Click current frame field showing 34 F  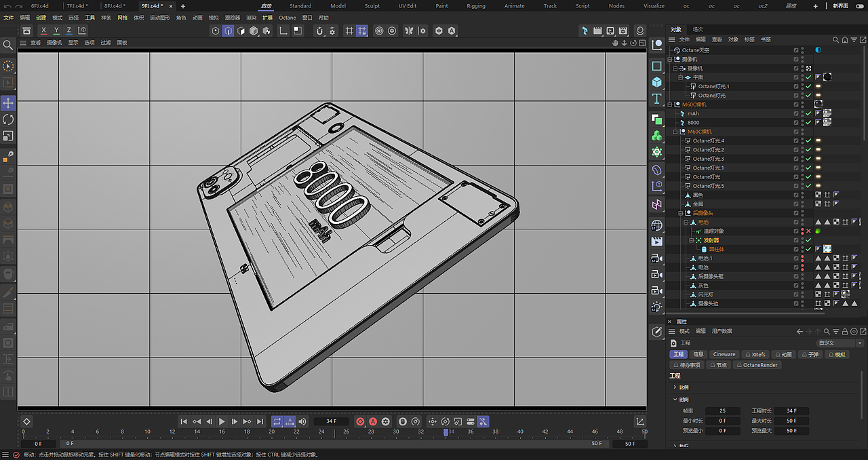click(331, 421)
